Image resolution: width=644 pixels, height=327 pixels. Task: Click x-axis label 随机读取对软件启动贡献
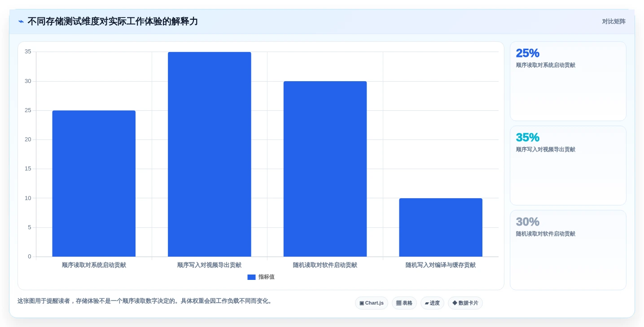[325, 265]
